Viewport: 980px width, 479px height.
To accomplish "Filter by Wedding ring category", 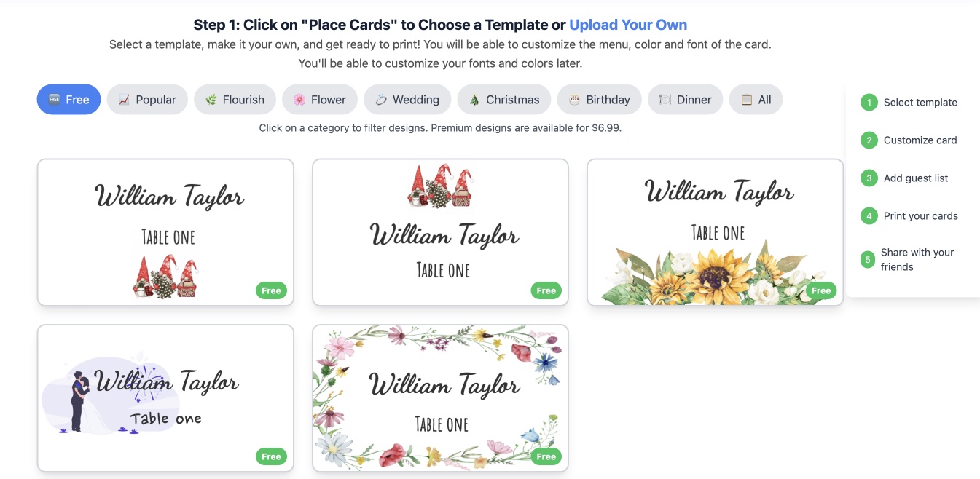I will click(x=407, y=100).
